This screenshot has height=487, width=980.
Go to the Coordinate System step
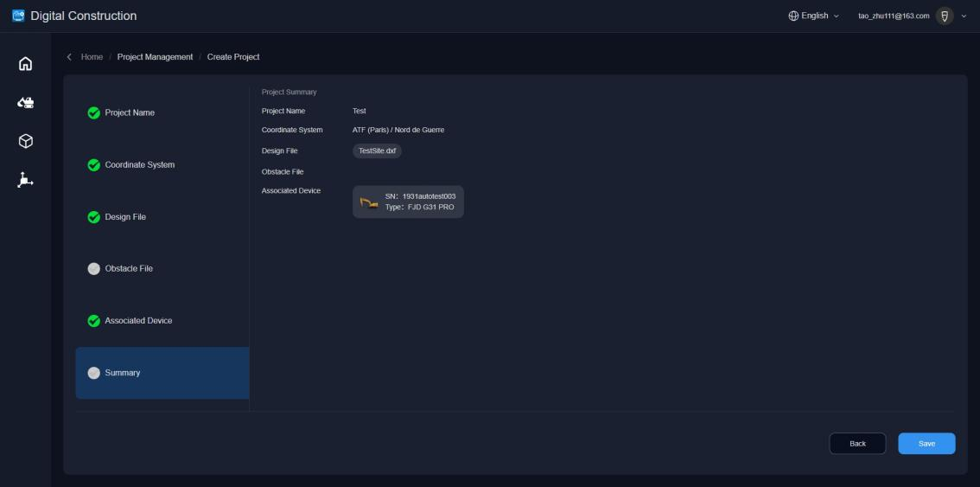click(x=139, y=165)
